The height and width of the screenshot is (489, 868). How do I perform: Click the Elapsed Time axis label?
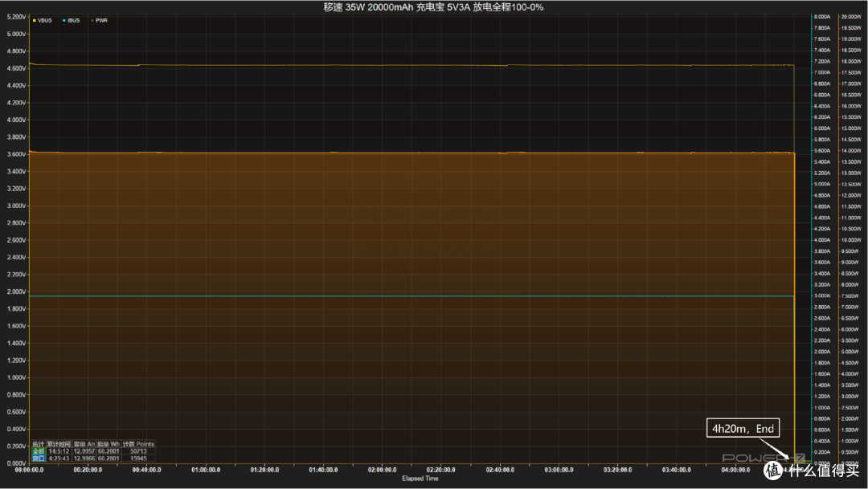click(x=420, y=479)
